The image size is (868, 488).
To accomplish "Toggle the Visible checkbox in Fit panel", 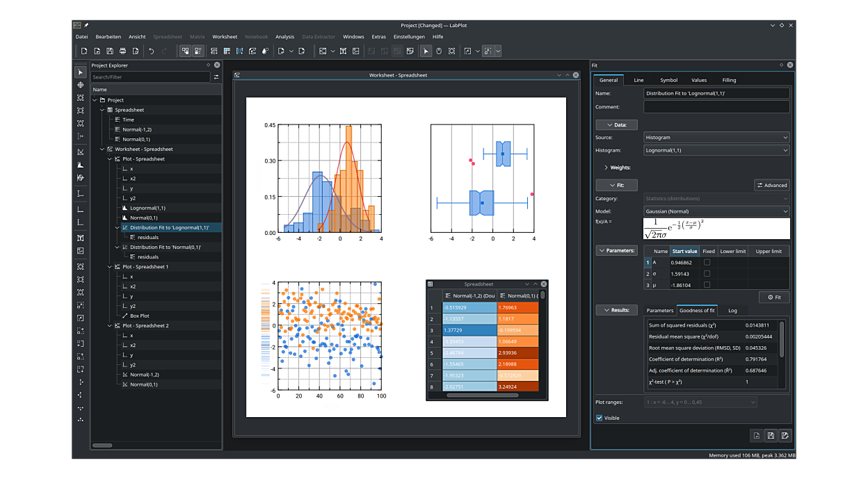I will [600, 418].
